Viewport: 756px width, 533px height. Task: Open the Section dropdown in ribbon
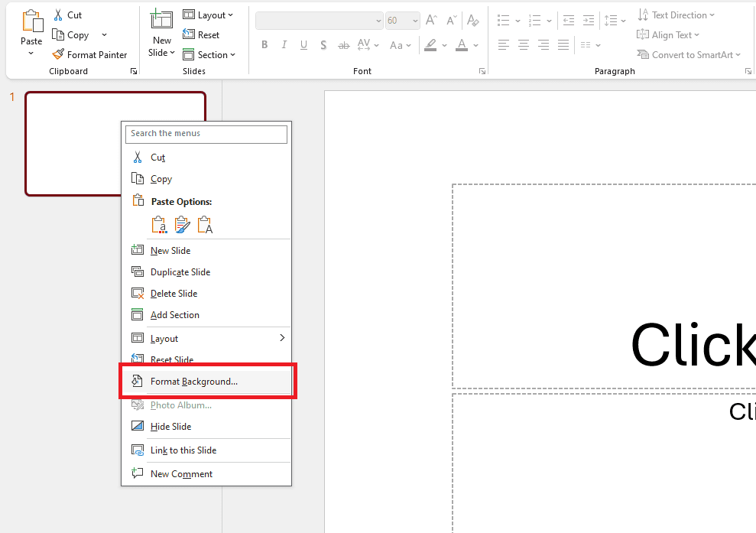coord(209,54)
